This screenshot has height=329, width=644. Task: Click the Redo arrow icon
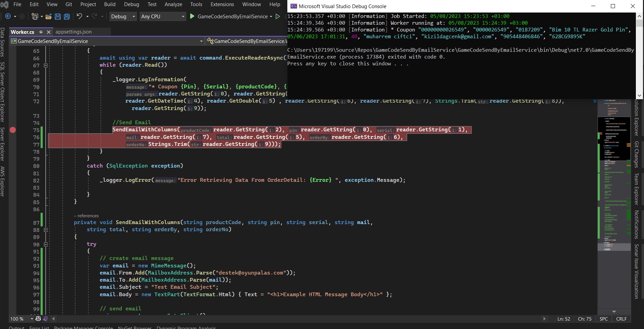click(x=94, y=16)
